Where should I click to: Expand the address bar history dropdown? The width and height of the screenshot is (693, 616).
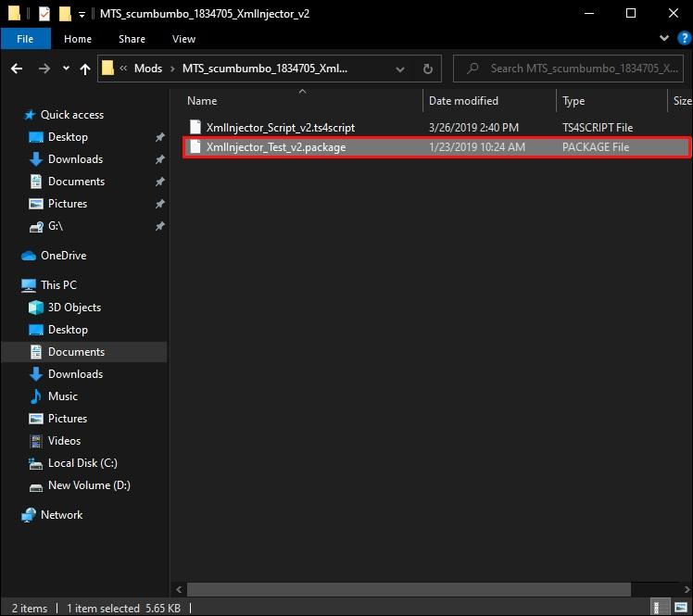click(x=401, y=69)
